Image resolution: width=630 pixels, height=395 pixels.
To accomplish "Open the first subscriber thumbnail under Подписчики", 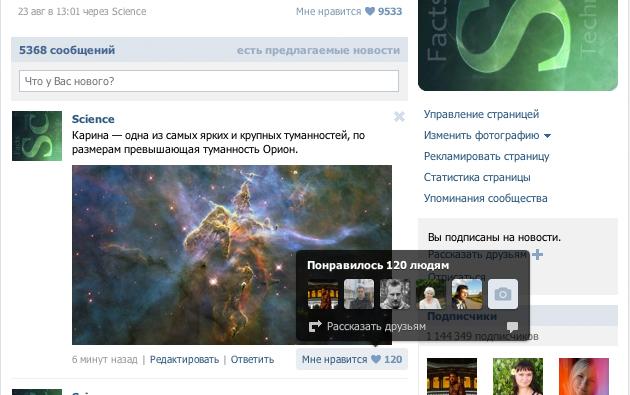I will click(x=452, y=377).
